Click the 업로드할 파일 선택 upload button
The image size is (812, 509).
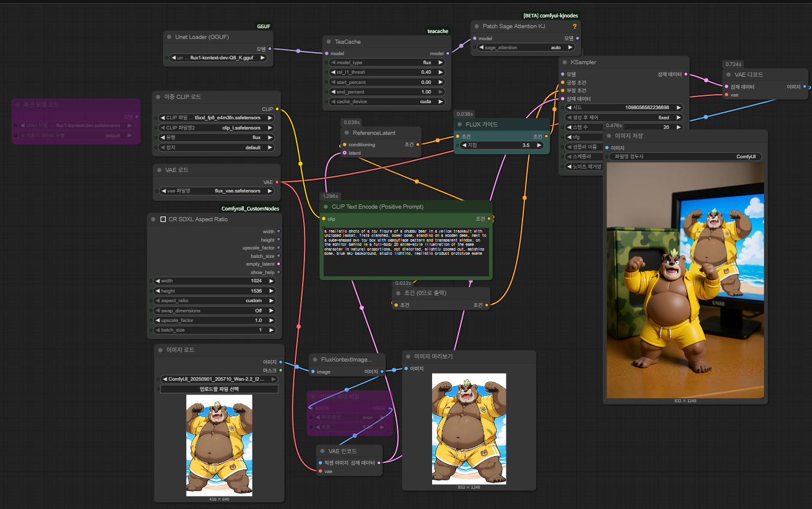pyautogui.click(x=219, y=389)
